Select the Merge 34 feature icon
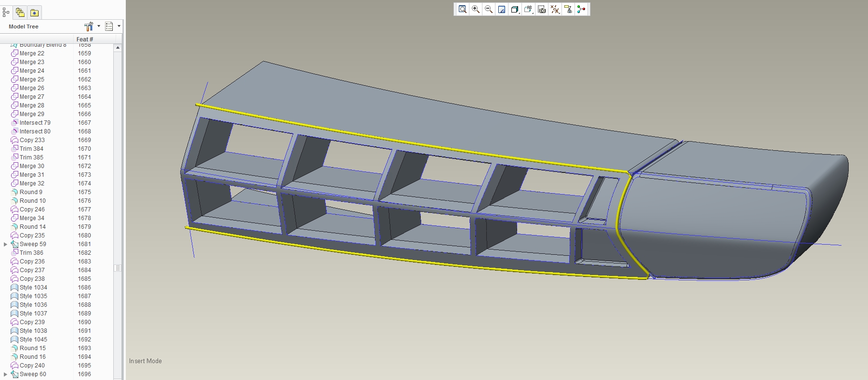 [14, 218]
